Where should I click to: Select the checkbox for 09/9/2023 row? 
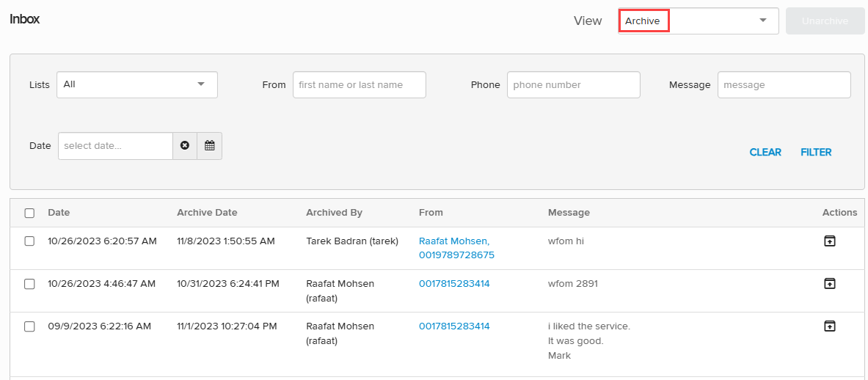29,326
